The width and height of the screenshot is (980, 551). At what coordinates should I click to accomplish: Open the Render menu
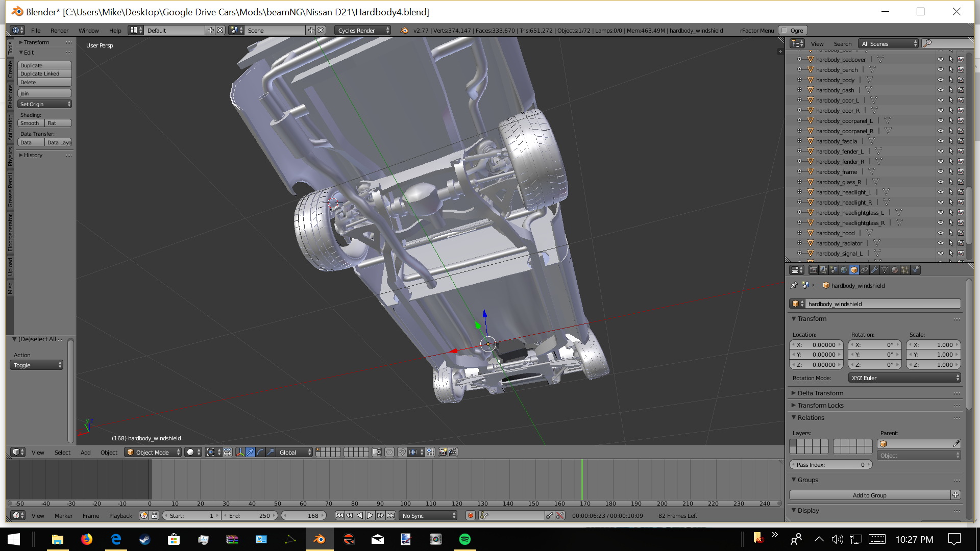pos(59,31)
